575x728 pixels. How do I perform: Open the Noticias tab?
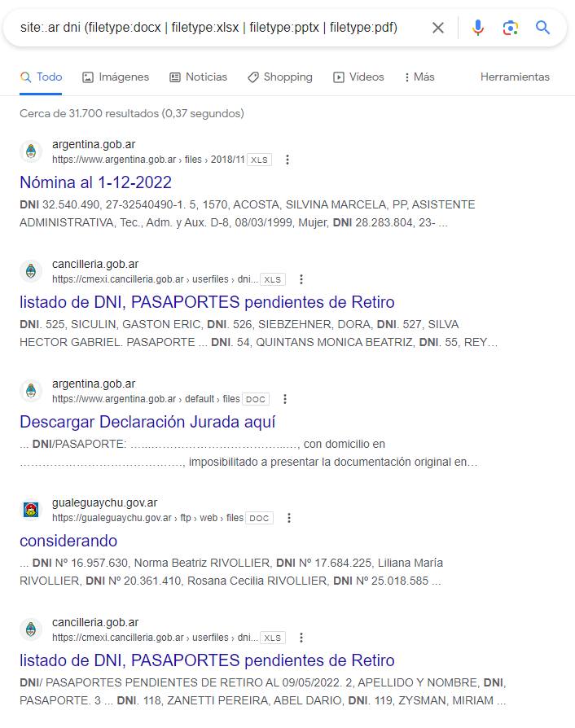199,77
